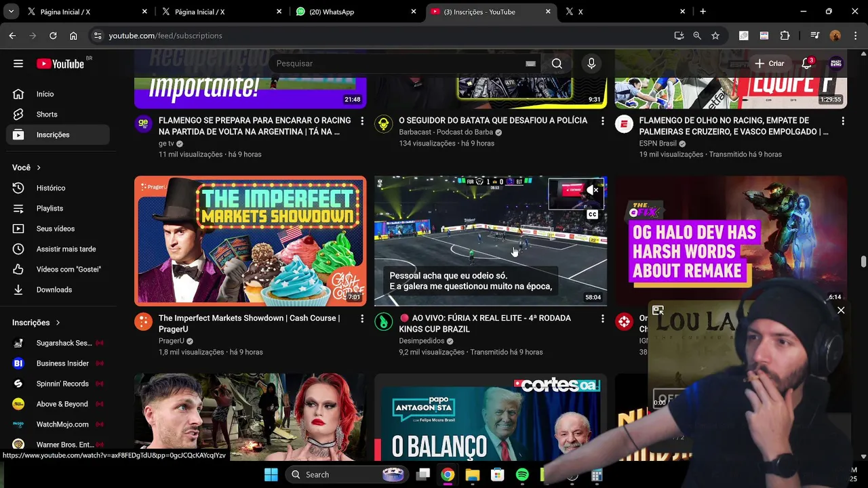Open the notifications bell
The height and width of the screenshot is (488, 868).
(806, 63)
